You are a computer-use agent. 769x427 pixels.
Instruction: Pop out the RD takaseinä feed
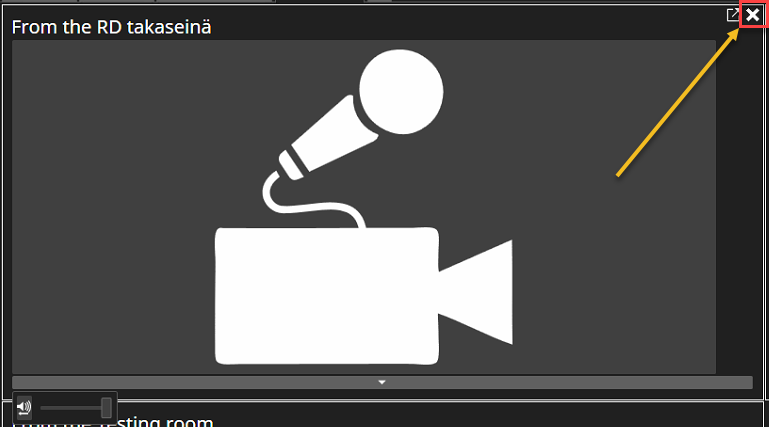click(733, 15)
